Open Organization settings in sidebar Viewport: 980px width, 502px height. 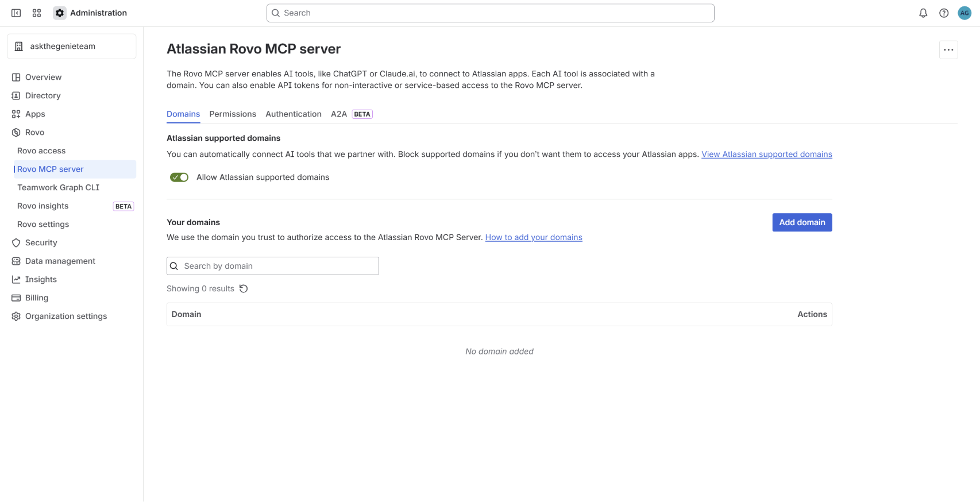pyautogui.click(x=72, y=316)
